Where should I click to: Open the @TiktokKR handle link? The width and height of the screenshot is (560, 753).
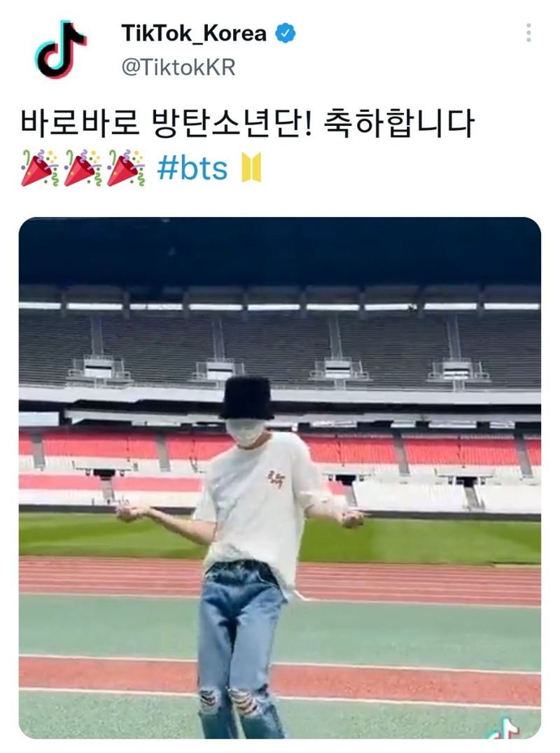[x=178, y=67]
